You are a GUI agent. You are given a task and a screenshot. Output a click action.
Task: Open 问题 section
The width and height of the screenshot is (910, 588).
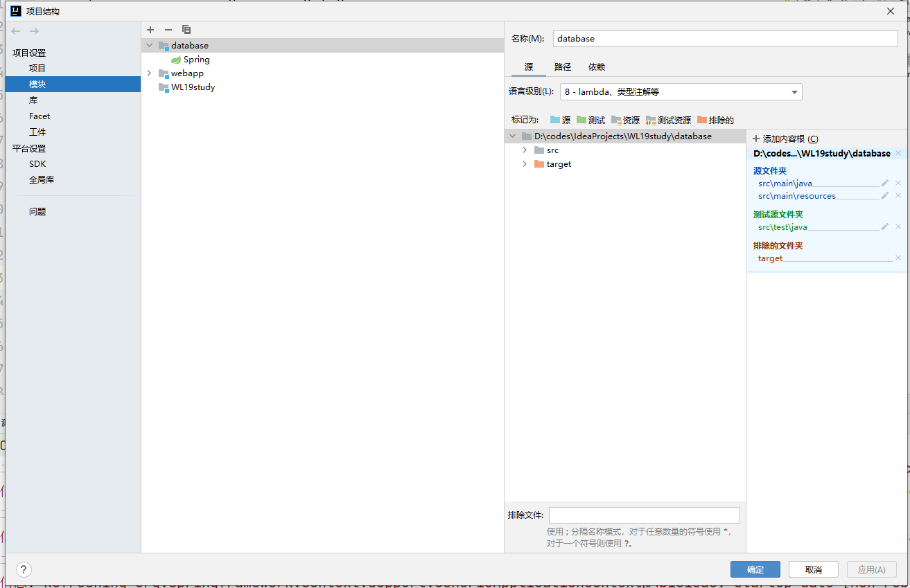click(x=37, y=212)
